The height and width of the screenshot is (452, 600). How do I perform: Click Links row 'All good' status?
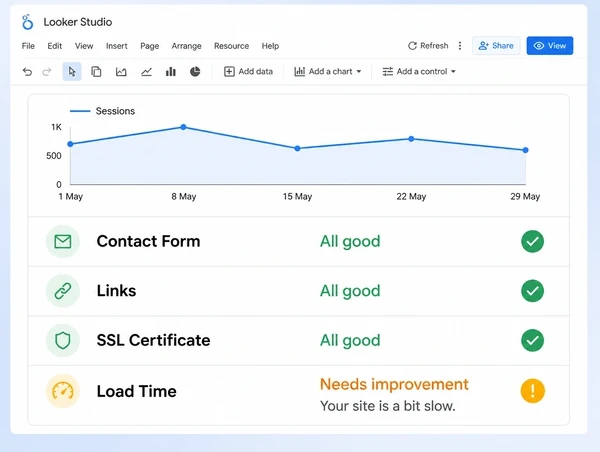[350, 291]
